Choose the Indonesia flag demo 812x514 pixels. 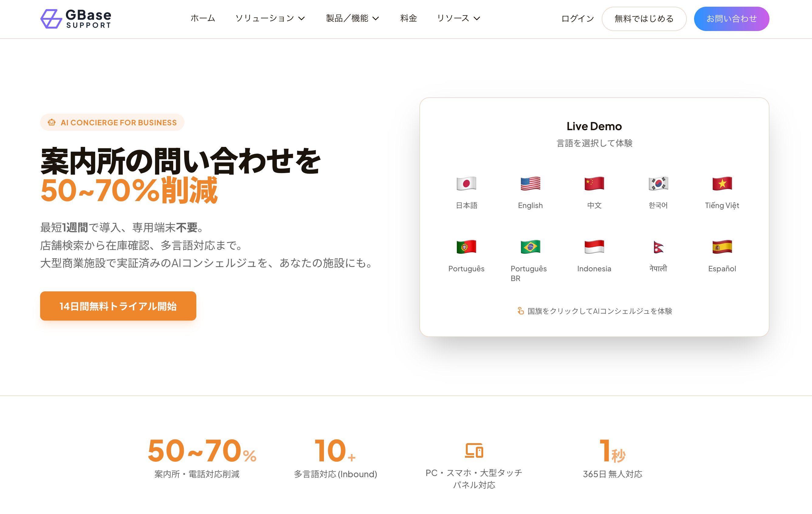[x=594, y=247]
